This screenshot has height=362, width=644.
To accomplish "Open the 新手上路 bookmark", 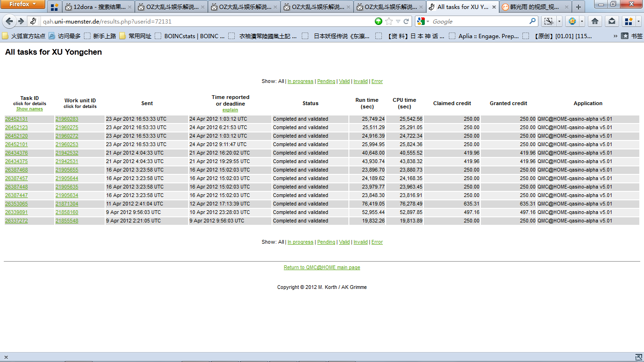I will coord(100,36).
